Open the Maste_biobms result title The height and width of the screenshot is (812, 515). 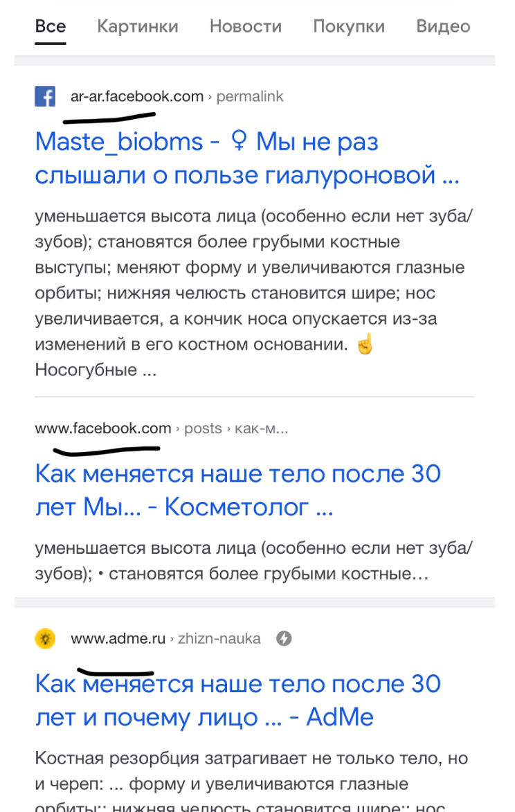click(247, 159)
